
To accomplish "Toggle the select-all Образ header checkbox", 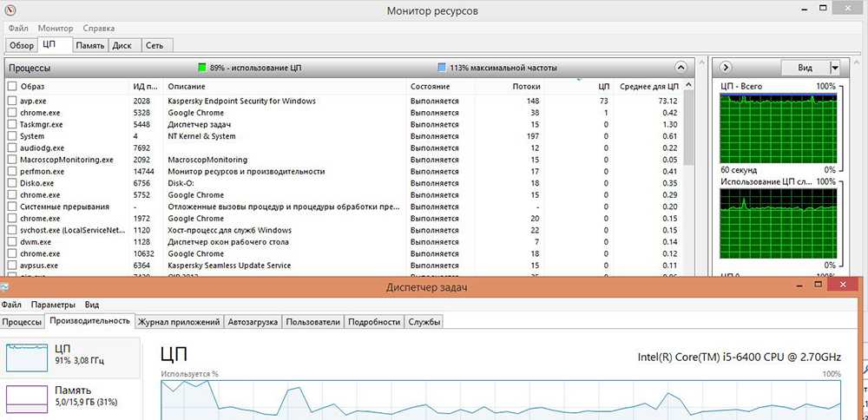I will click(11, 87).
